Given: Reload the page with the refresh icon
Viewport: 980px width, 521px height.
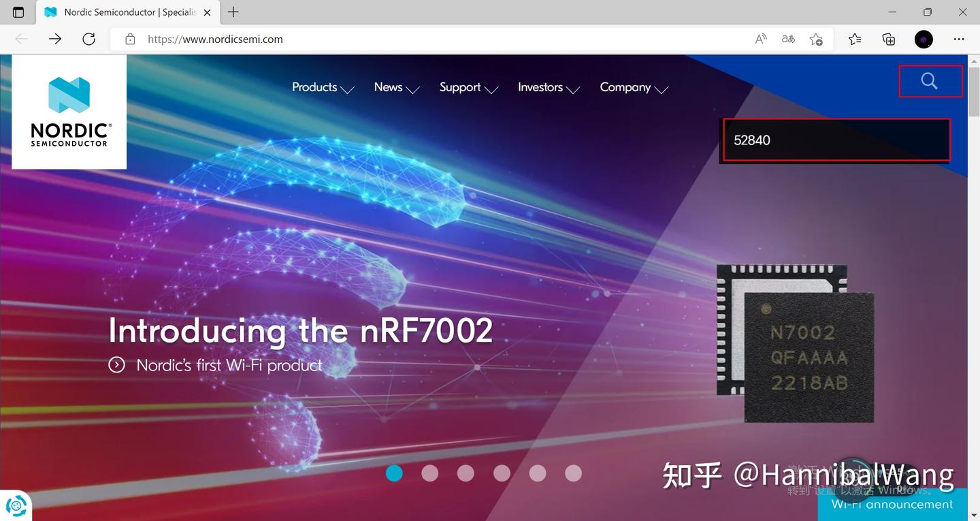Looking at the screenshot, I should [88, 39].
